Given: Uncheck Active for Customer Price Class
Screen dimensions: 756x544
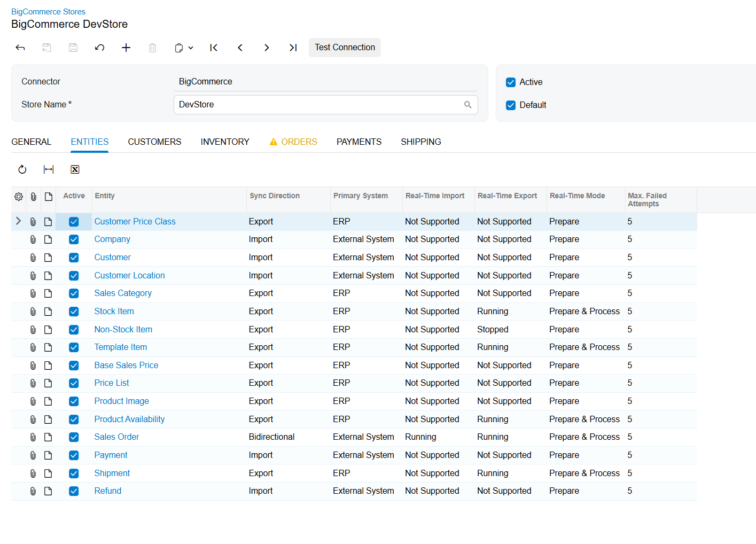Looking at the screenshot, I should click(74, 222).
